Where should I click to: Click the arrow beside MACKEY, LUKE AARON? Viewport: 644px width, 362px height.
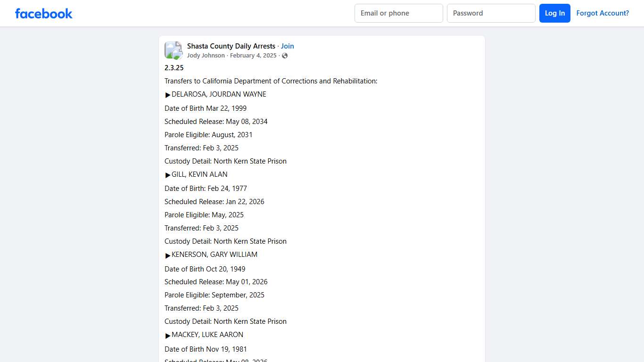(x=167, y=335)
